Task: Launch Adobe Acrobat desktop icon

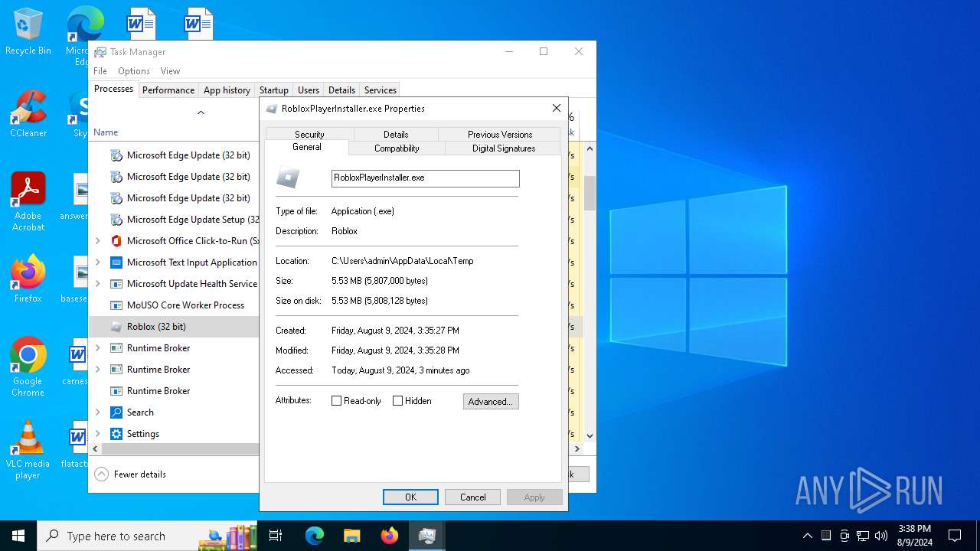Action: pos(28,201)
